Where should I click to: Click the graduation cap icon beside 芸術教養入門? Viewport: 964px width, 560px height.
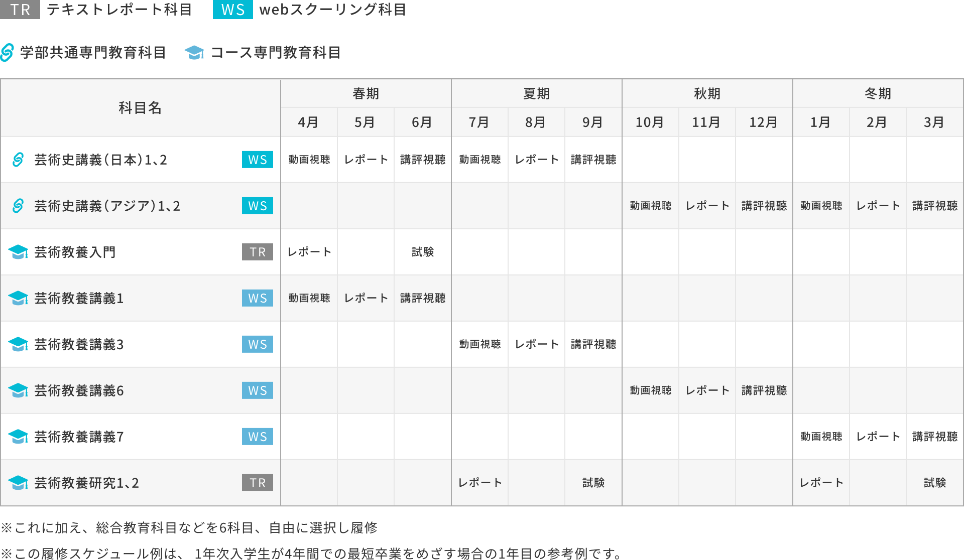coord(17,252)
